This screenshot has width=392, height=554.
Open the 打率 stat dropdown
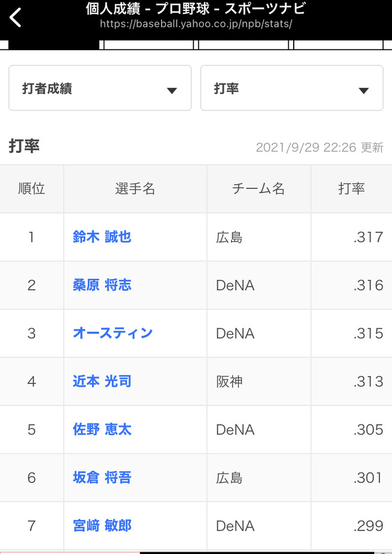pyautogui.click(x=292, y=88)
